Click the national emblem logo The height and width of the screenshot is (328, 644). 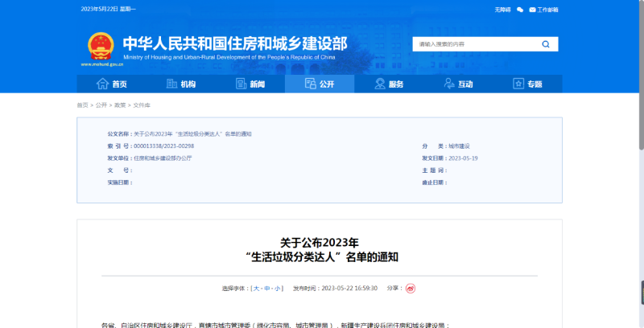point(101,46)
